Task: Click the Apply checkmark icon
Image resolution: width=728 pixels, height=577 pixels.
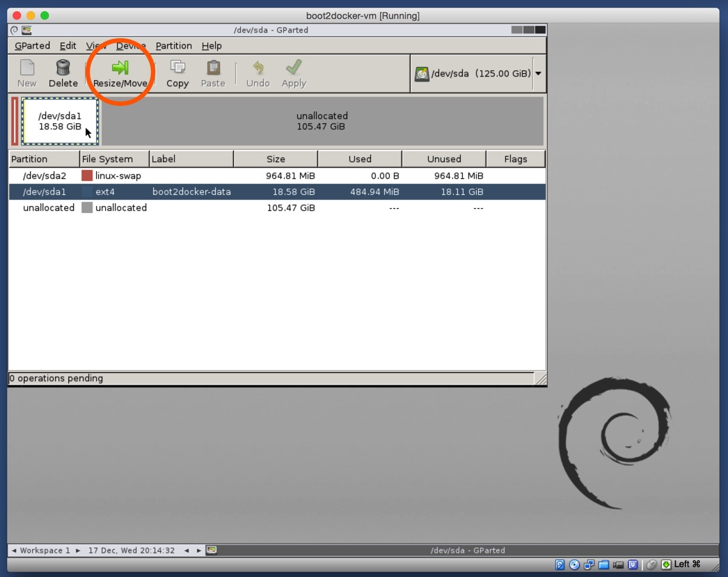Action: (294, 68)
